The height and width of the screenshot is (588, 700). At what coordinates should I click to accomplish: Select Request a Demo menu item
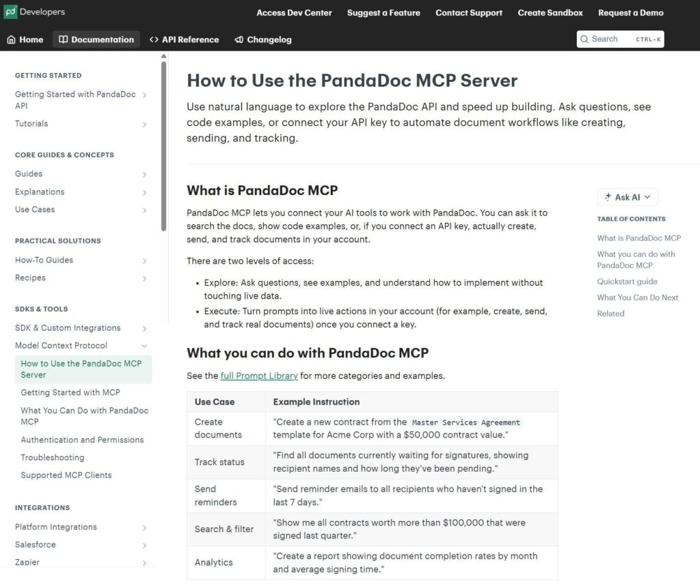630,12
